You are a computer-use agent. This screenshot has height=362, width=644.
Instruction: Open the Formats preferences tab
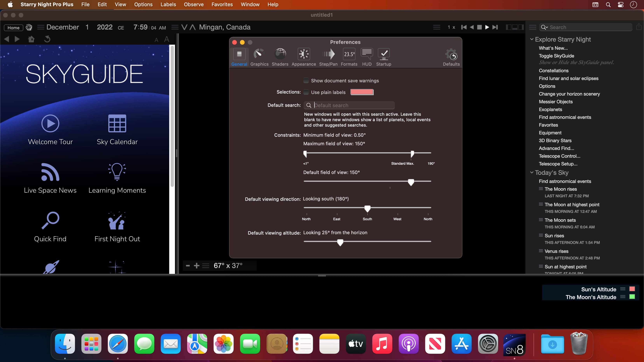click(x=349, y=57)
